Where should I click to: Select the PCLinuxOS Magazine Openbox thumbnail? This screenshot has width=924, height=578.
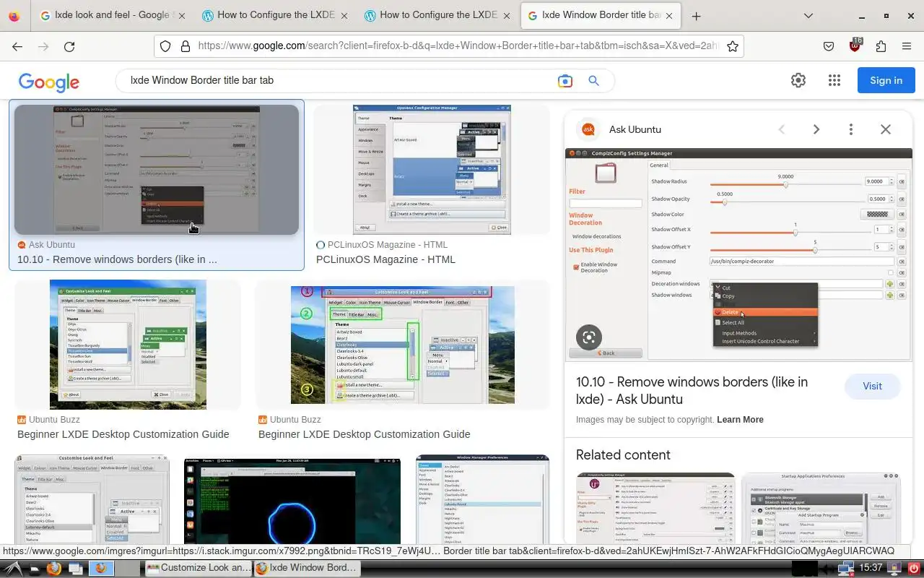(x=432, y=170)
